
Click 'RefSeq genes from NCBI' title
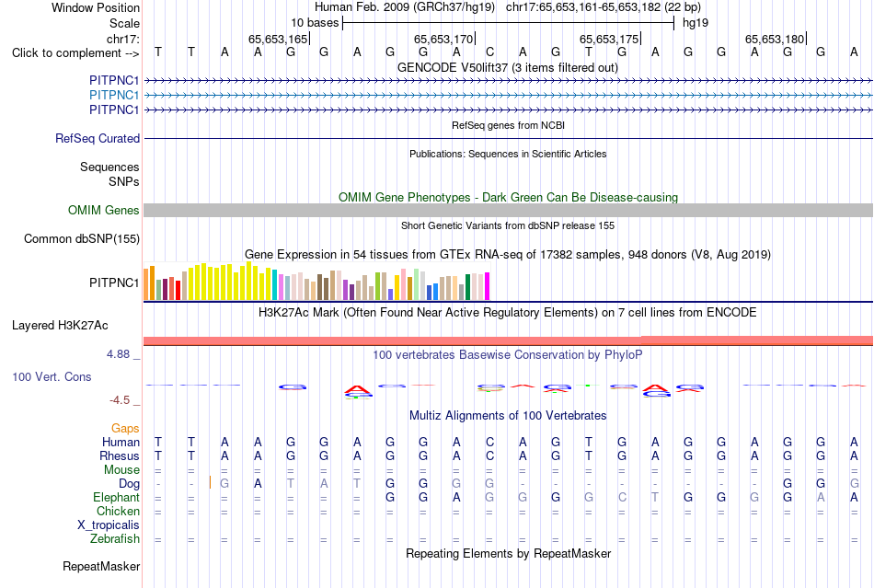tap(508, 125)
